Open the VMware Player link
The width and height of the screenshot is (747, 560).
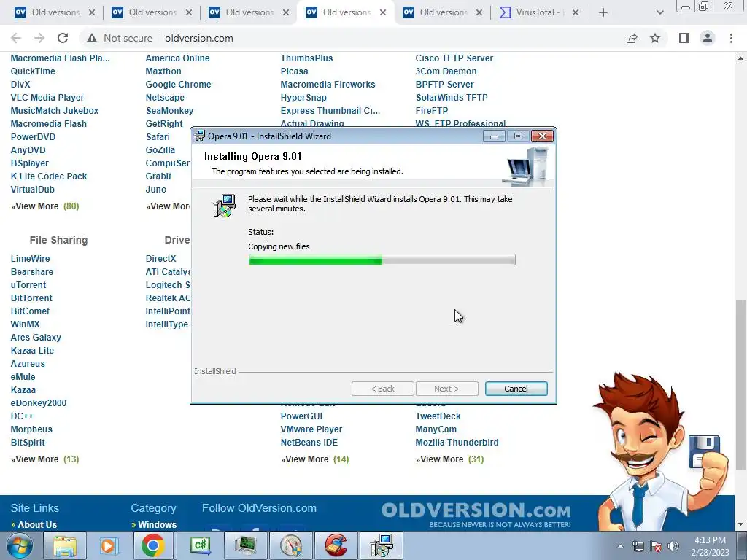311,429
